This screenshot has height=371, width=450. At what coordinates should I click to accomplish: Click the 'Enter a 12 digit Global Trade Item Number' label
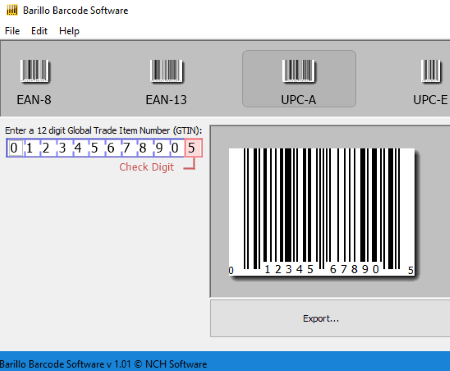coord(103,130)
